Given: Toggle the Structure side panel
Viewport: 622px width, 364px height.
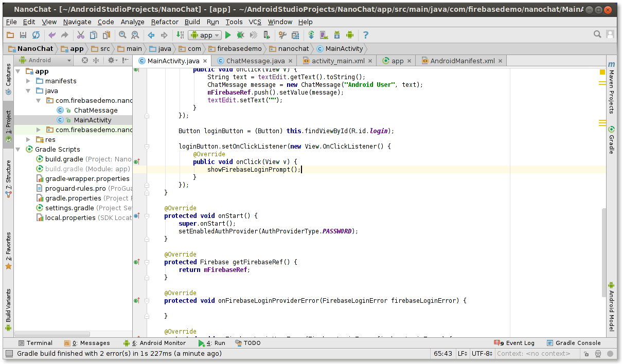Looking at the screenshot, I should click(x=8, y=179).
